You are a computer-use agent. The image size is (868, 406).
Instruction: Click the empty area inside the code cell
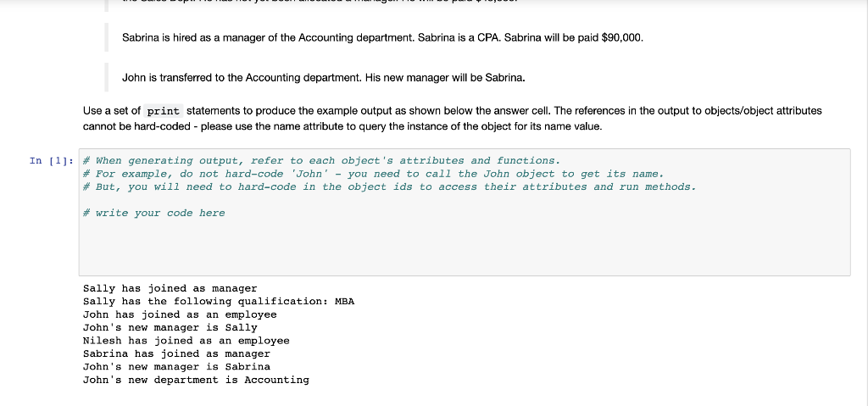click(464, 247)
